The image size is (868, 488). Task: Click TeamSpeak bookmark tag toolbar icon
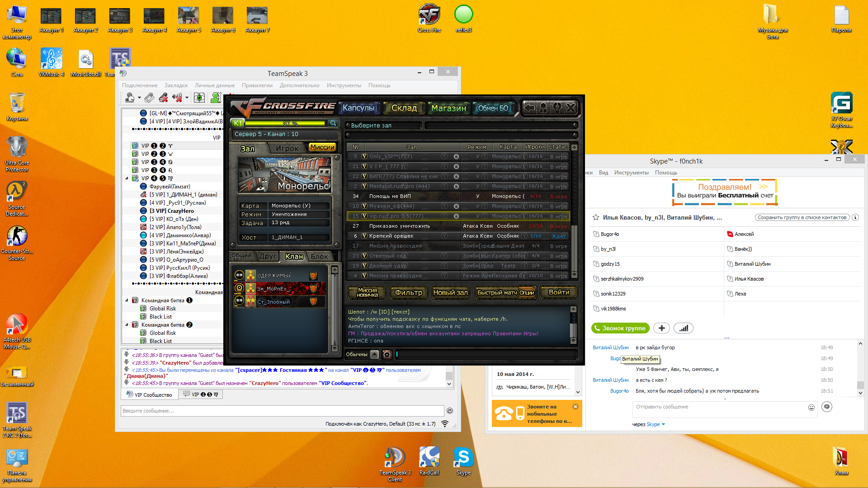click(150, 97)
